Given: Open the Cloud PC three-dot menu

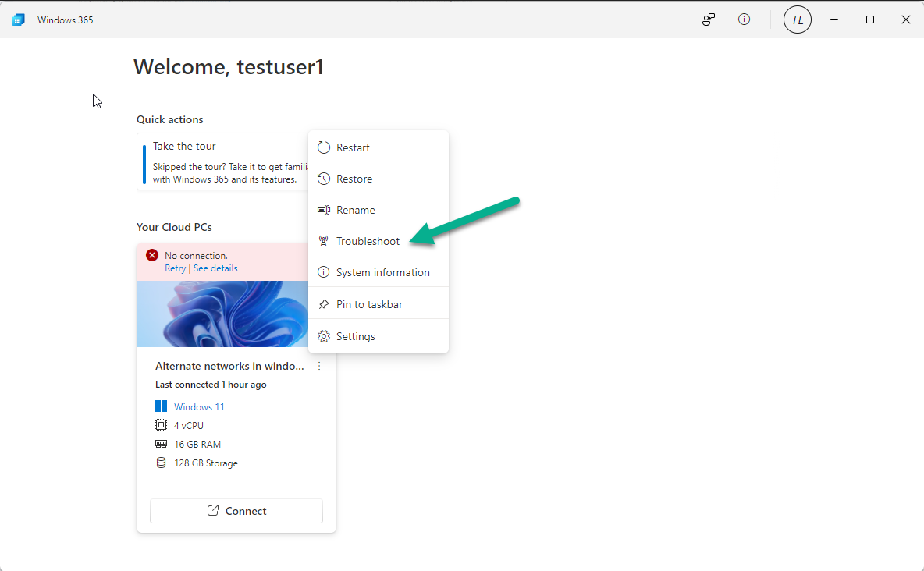Looking at the screenshot, I should pyautogui.click(x=319, y=366).
